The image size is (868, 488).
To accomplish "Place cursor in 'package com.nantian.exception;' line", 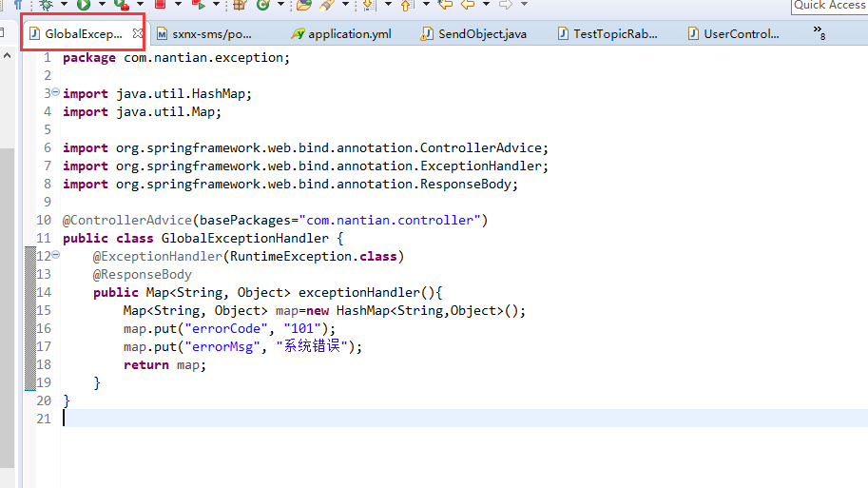I will (x=176, y=58).
